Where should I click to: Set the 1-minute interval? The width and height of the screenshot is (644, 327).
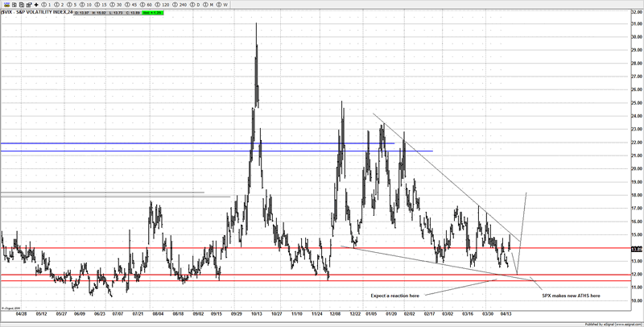pyautogui.click(x=47, y=5)
